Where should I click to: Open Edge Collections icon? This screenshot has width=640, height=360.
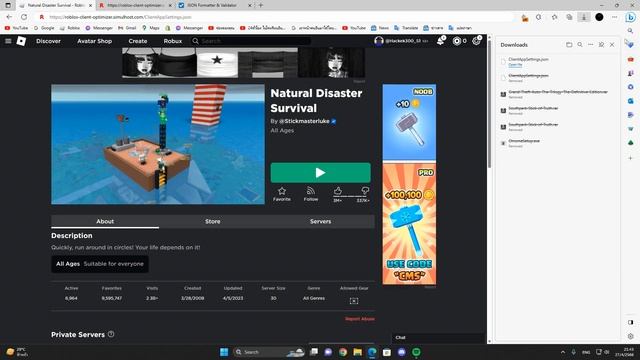[x=569, y=17]
